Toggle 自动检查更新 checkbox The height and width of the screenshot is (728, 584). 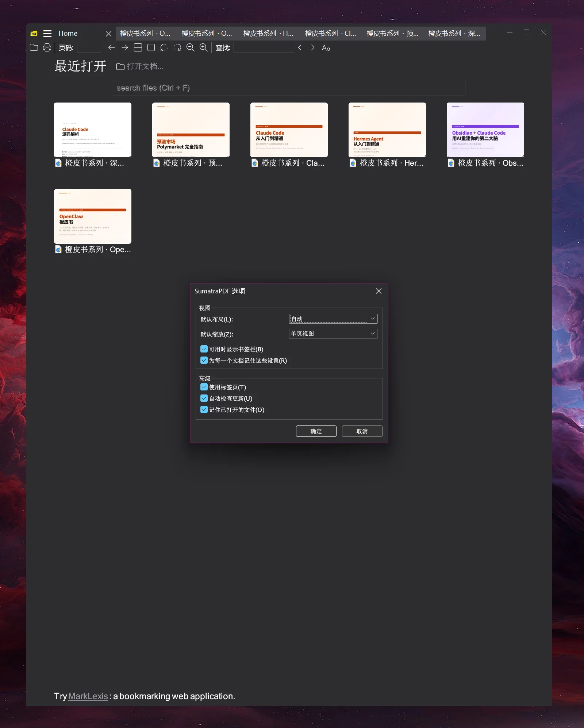pyautogui.click(x=204, y=398)
